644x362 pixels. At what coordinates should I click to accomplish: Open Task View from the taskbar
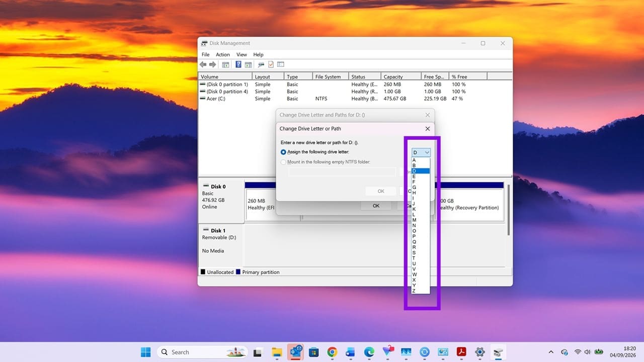[258, 352]
